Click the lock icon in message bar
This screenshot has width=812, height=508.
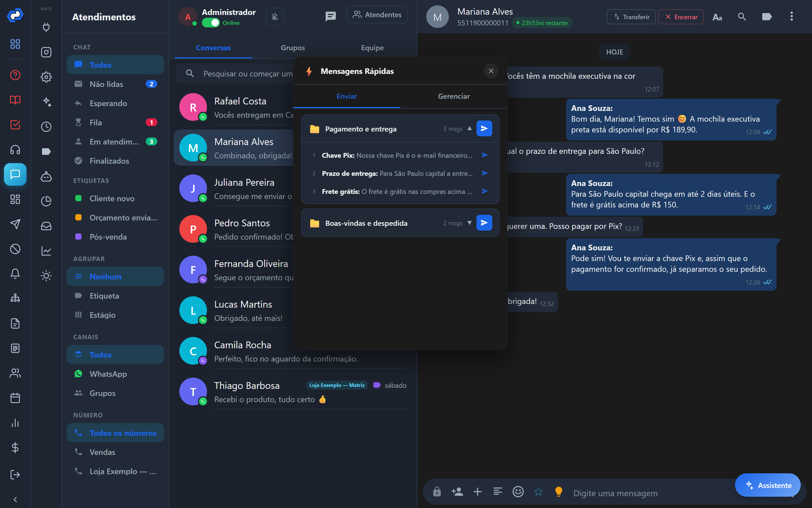tap(437, 492)
